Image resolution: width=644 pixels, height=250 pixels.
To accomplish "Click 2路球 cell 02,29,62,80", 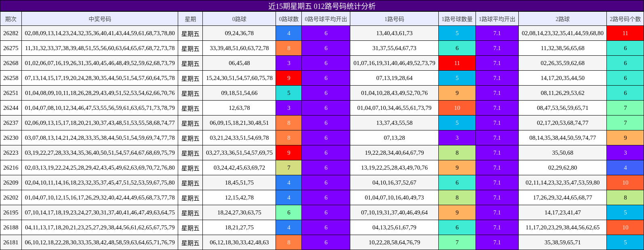I will pyautogui.click(x=562, y=168).
